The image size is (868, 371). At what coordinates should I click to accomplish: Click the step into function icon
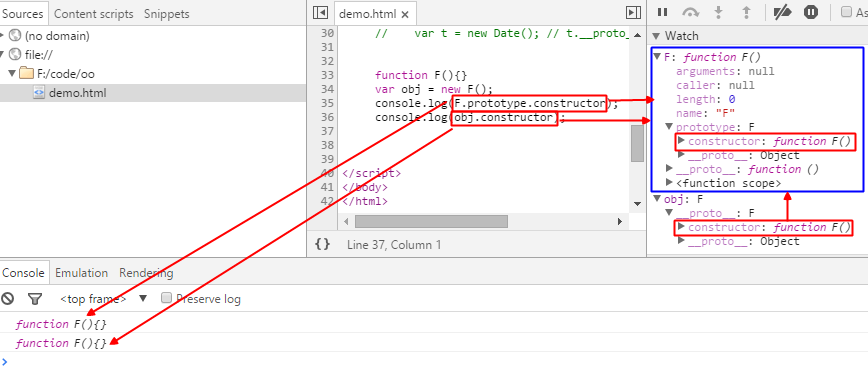719,12
